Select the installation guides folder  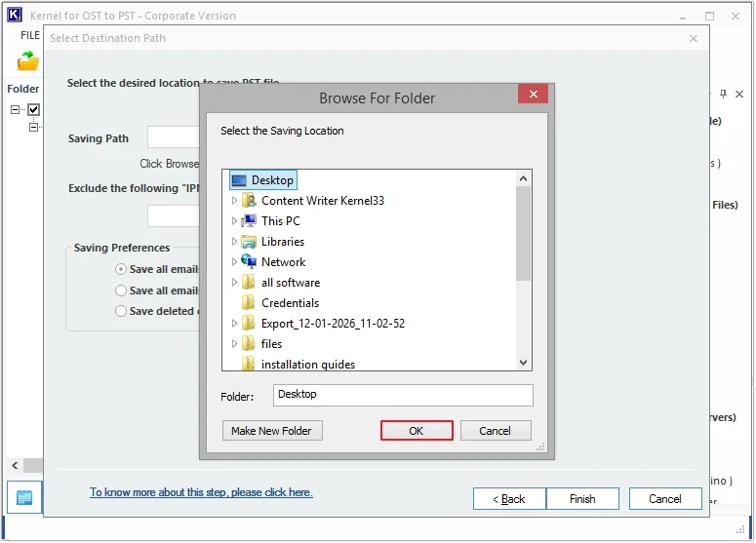point(308,365)
